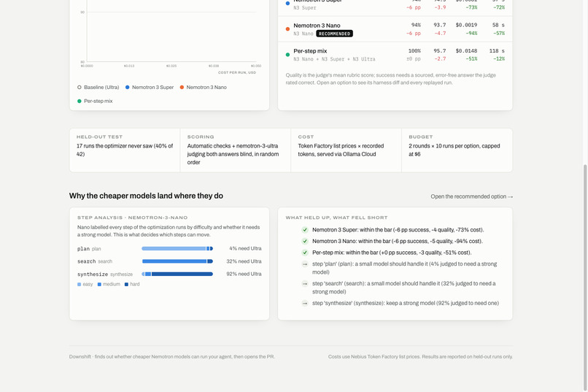Click the '32% need Ultra' value
Viewport: 588px width, 392px height.
(x=244, y=261)
